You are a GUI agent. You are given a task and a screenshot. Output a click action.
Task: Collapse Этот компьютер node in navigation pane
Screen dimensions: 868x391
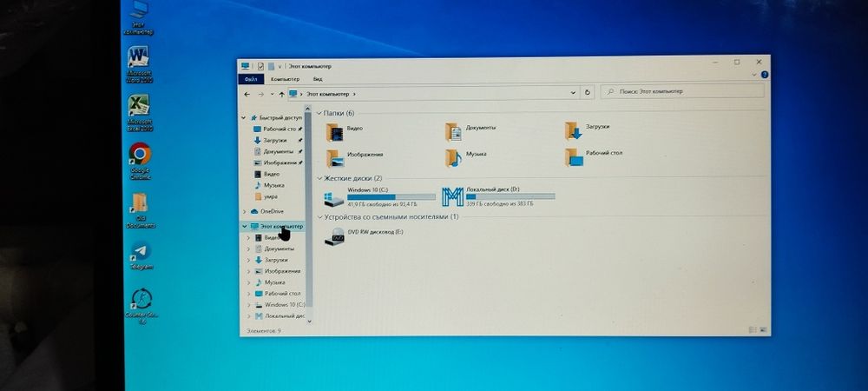pyautogui.click(x=244, y=227)
